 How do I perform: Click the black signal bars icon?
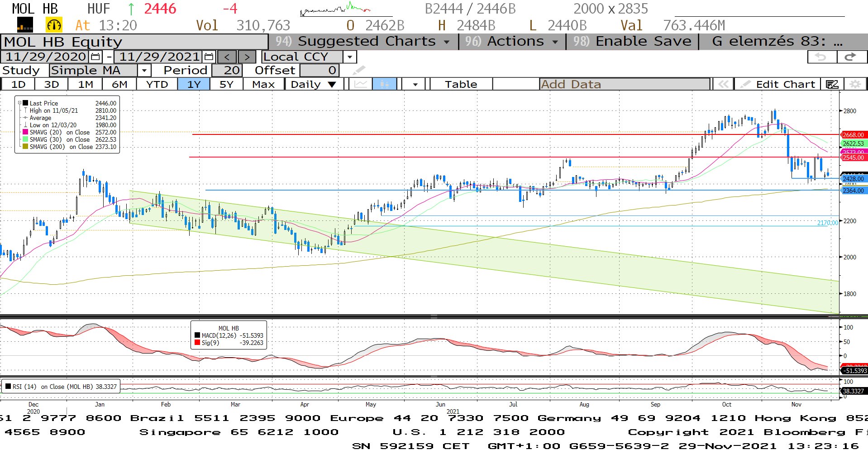[x=25, y=25]
